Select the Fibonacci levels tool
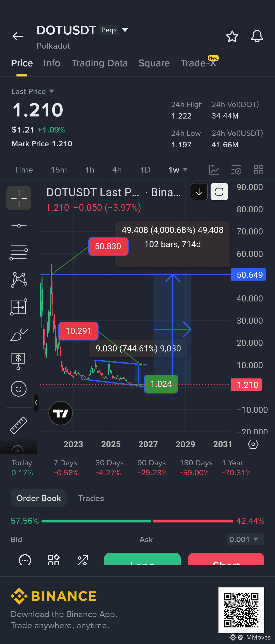This screenshot has width=275, height=644. click(19, 253)
